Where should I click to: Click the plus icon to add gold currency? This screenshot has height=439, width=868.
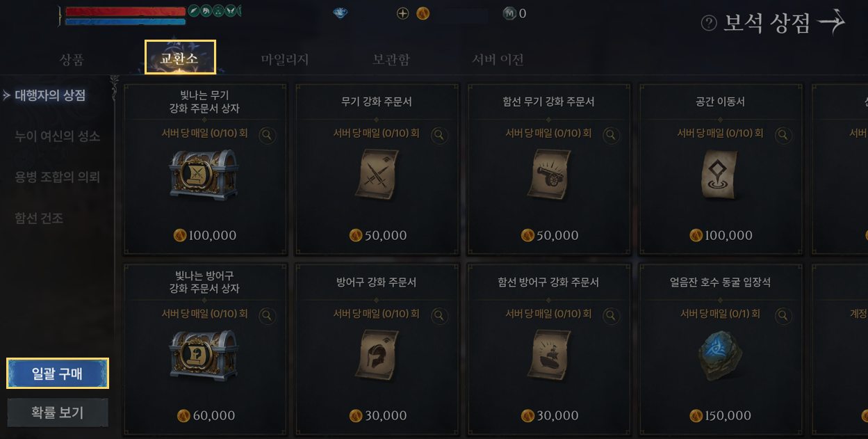point(402,13)
